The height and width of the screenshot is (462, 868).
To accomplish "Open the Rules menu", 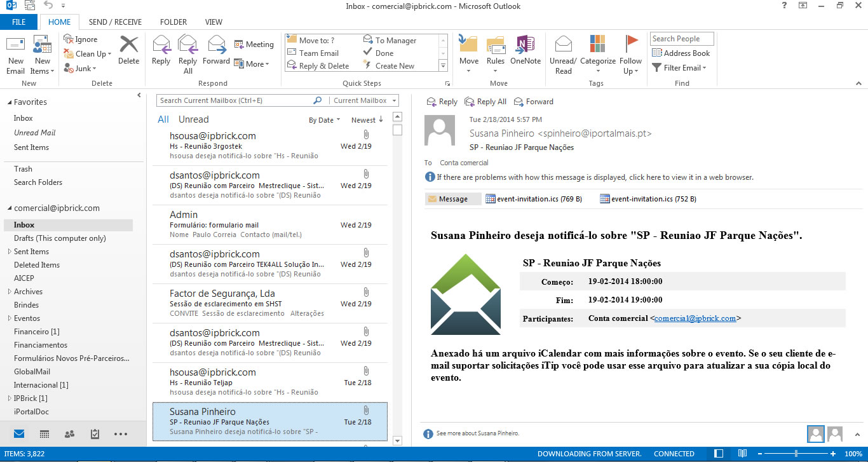I will pos(496,55).
